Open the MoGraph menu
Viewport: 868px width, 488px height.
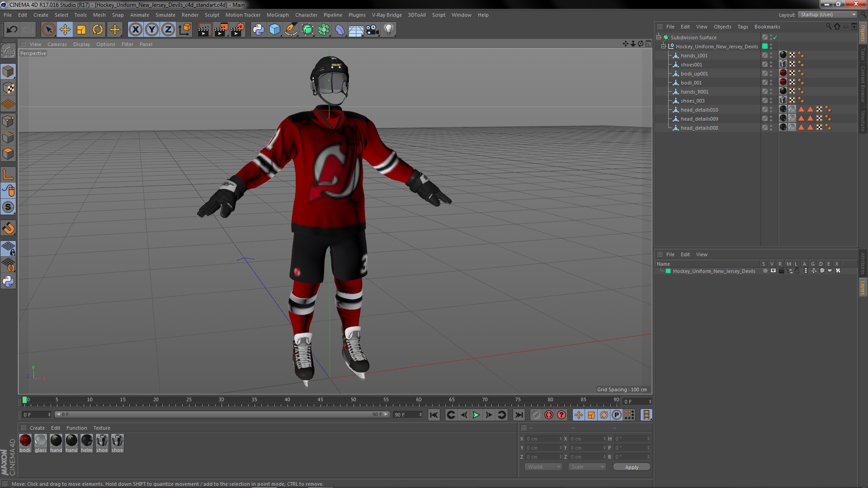278,15
